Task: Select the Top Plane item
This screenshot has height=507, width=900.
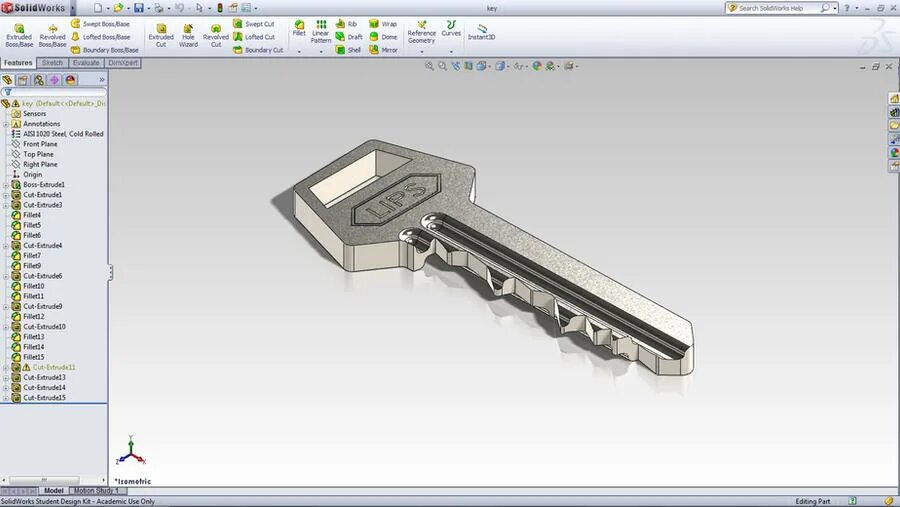Action: pos(38,154)
